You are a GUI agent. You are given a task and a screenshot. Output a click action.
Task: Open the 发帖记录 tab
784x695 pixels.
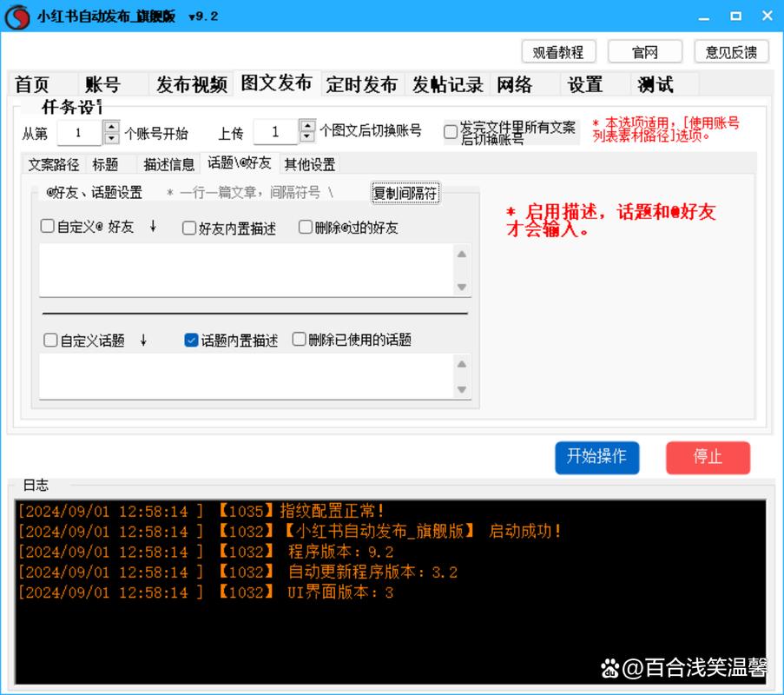tap(447, 84)
